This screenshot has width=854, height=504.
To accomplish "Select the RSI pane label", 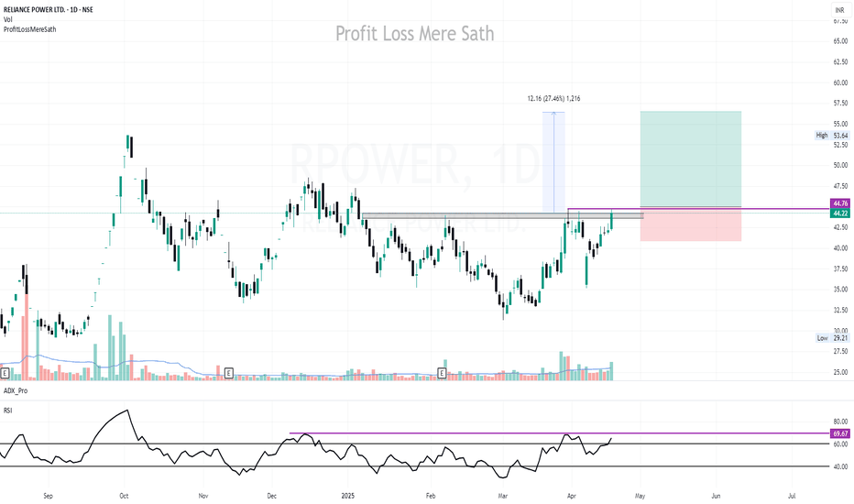I will [7, 411].
